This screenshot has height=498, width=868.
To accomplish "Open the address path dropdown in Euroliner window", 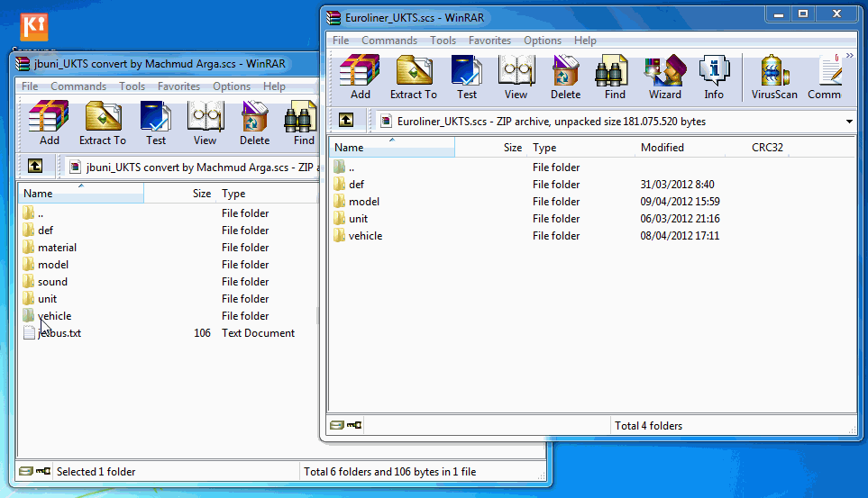I will [849, 122].
